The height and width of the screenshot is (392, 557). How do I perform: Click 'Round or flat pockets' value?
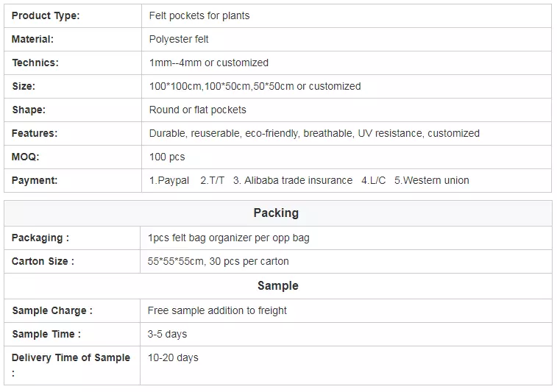pyautogui.click(x=197, y=110)
